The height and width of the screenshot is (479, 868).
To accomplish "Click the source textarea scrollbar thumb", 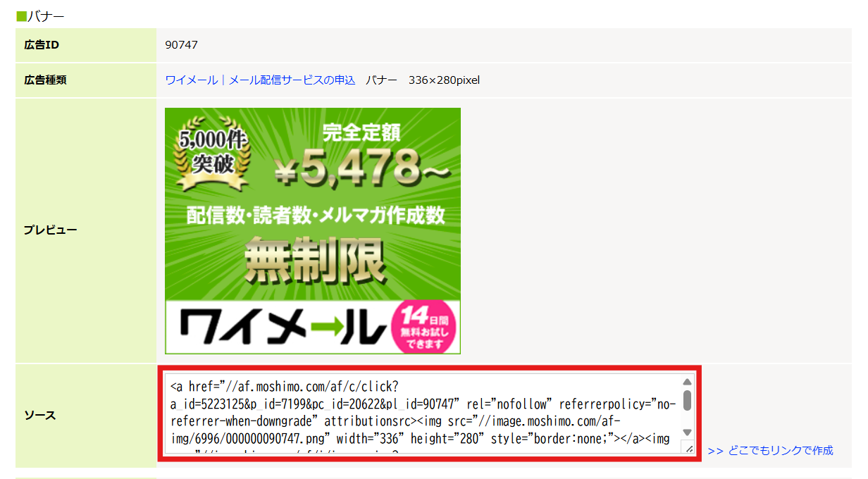I will click(x=687, y=400).
